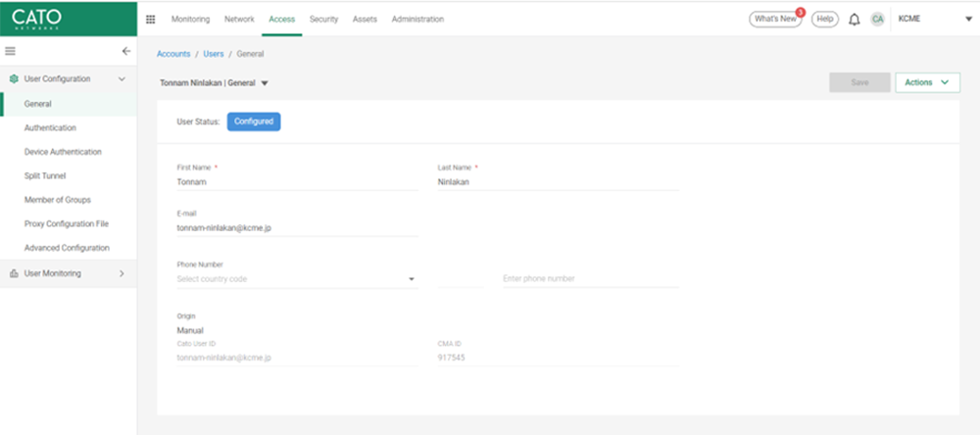Collapse sidebar with the back arrow
980x435 pixels.
pyautogui.click(x=126, y=51)
